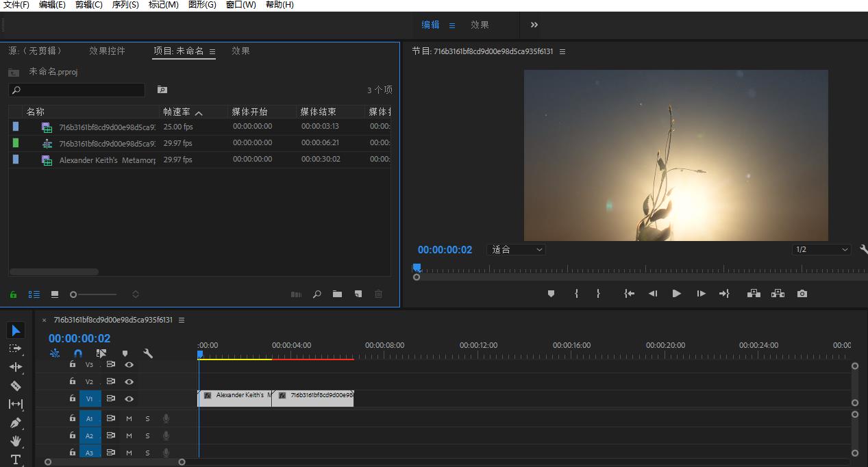868x467 pixels.
Task: Create New Bin folder icon
Action: [x=337, y=294]
